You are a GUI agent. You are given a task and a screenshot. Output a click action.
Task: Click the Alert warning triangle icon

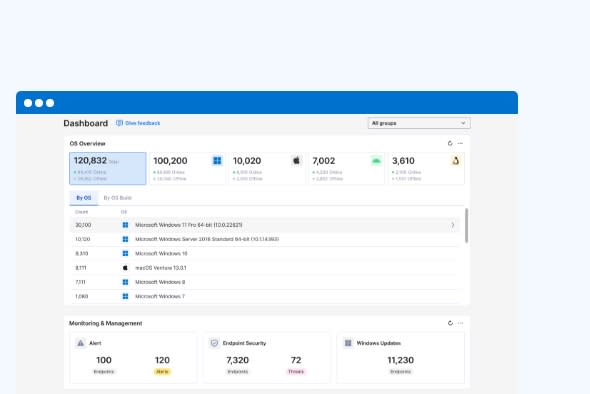pos(81,343)
